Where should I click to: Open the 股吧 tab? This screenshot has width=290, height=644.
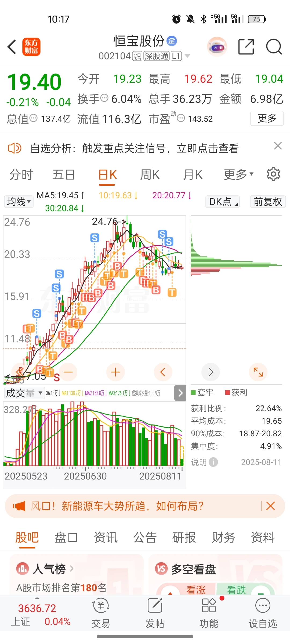(27, 537)
